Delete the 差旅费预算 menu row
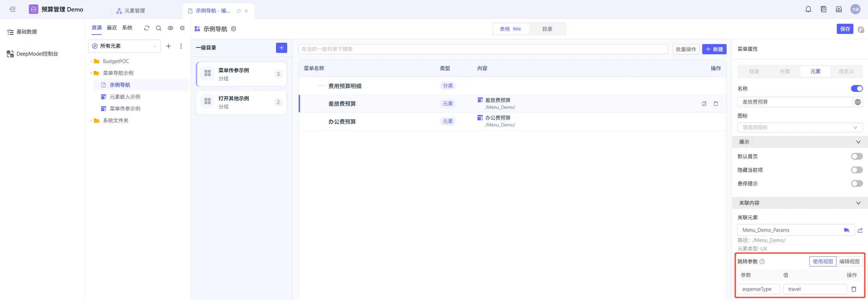 (x=715, y=104)
